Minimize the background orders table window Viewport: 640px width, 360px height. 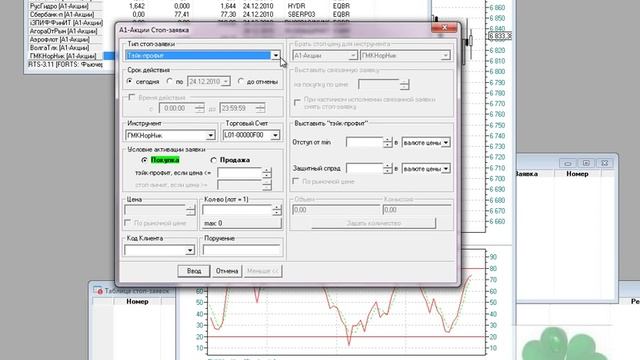pyautogui.click(x=567, y=163)
